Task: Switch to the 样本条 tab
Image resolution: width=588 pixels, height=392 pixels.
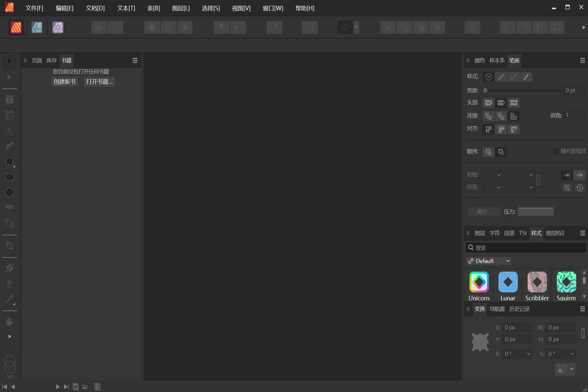Action: (497, 60)
